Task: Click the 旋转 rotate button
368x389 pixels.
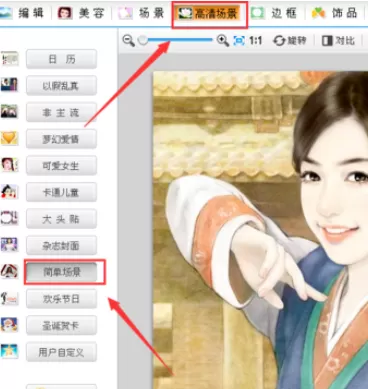Action: (289, 41)
